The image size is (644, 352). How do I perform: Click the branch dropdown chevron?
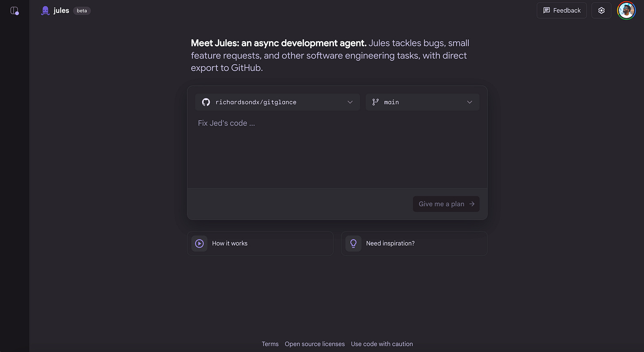click(469, 102)
